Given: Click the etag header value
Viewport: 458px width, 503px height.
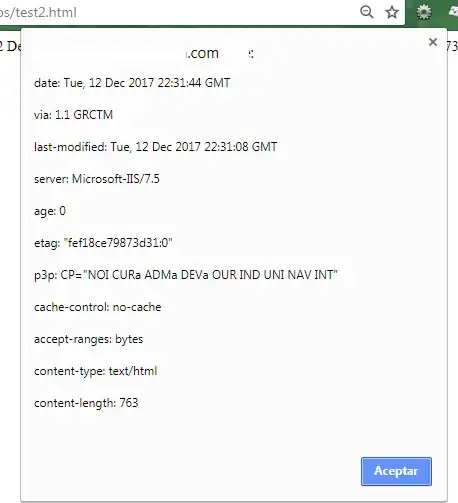Looking at the screenshot, I should tap(118, 243).
